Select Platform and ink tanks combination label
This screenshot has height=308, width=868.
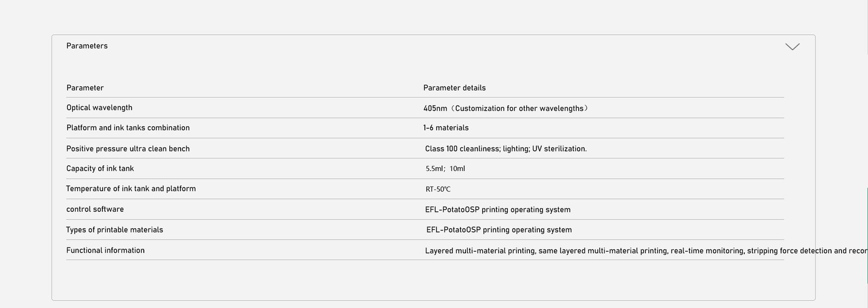[x=128, y=128]
